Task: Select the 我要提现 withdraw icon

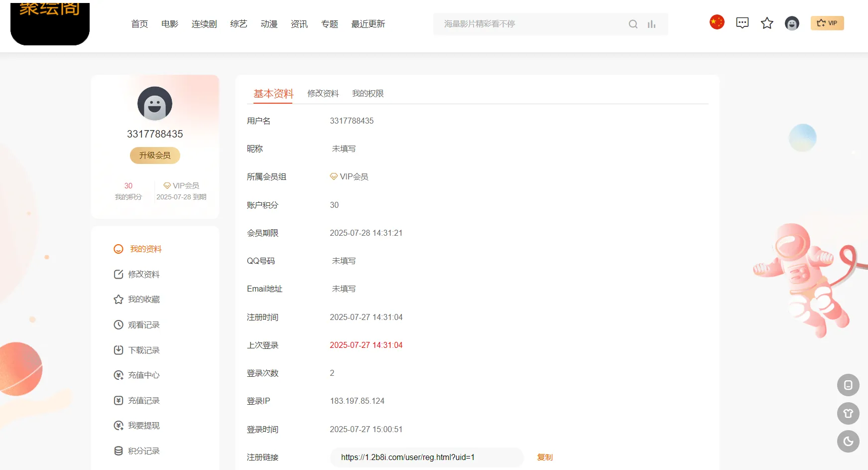Action: point(118,425)
